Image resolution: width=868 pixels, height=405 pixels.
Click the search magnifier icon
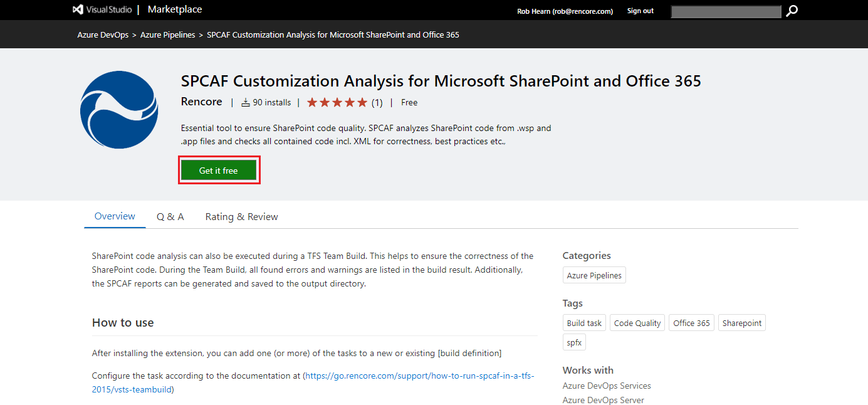pos(792,11)
